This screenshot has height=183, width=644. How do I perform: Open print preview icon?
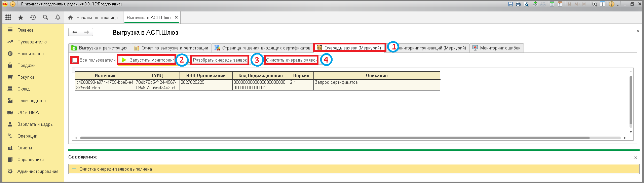pyautogui.click(x=526, y=4)
